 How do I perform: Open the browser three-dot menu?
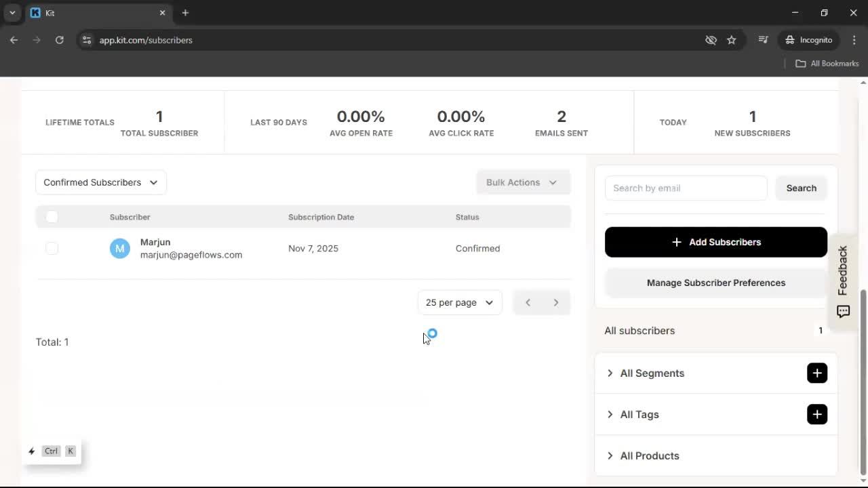pos(854,40)
